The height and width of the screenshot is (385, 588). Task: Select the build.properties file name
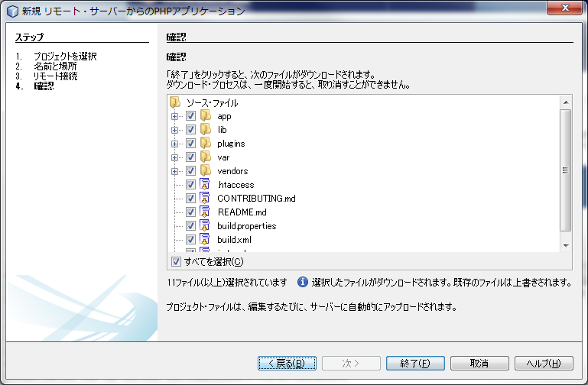[x=247, y=226]
